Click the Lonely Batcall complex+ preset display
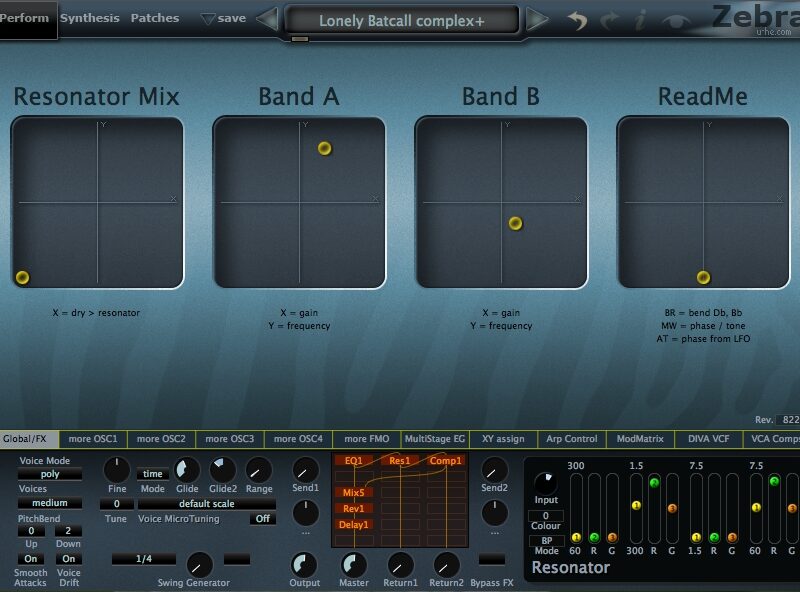This screenshot has height=592, width=800. (x=401, y=20)
